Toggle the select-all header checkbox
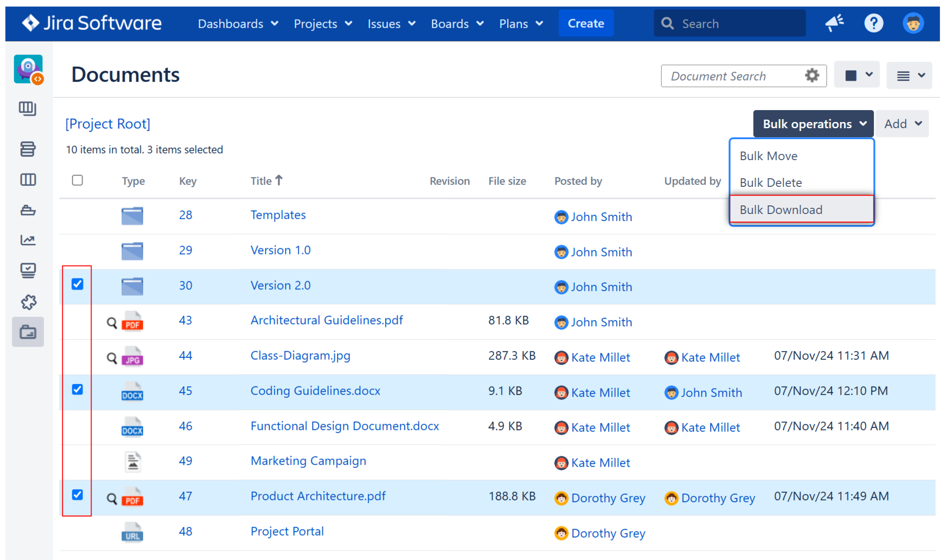 tap(77, 180)
